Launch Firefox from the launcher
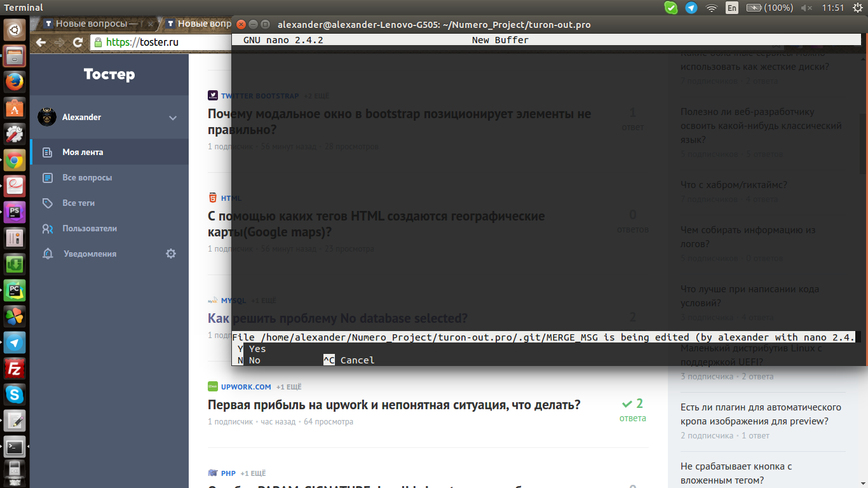868x488 pixels. [x=15, y=82]
